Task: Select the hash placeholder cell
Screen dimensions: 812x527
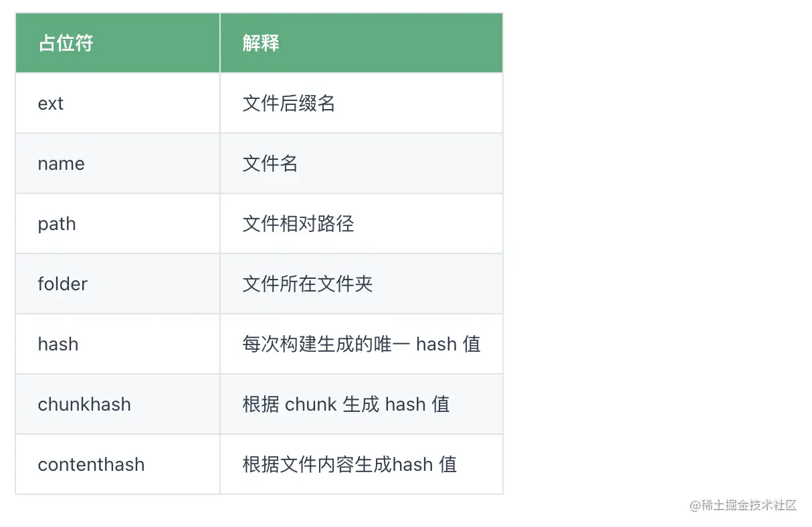Action: (x=58, y=344)
